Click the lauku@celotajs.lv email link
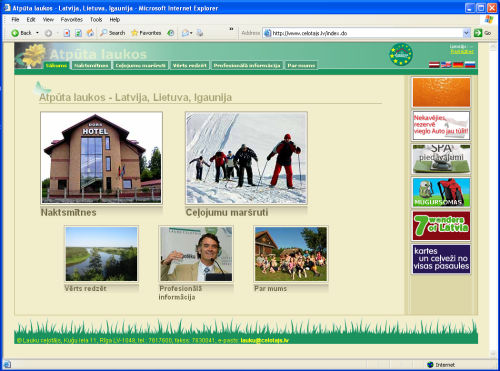 (x=265, y=340)
